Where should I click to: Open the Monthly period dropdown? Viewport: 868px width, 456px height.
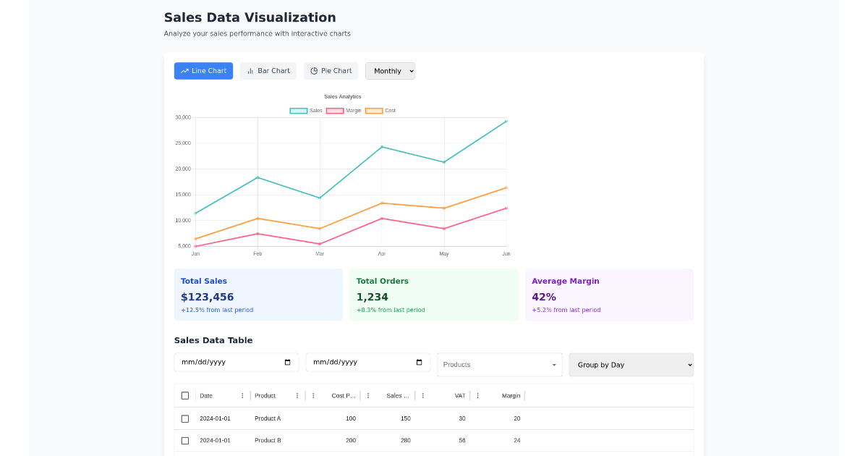[x=391, y=70]
